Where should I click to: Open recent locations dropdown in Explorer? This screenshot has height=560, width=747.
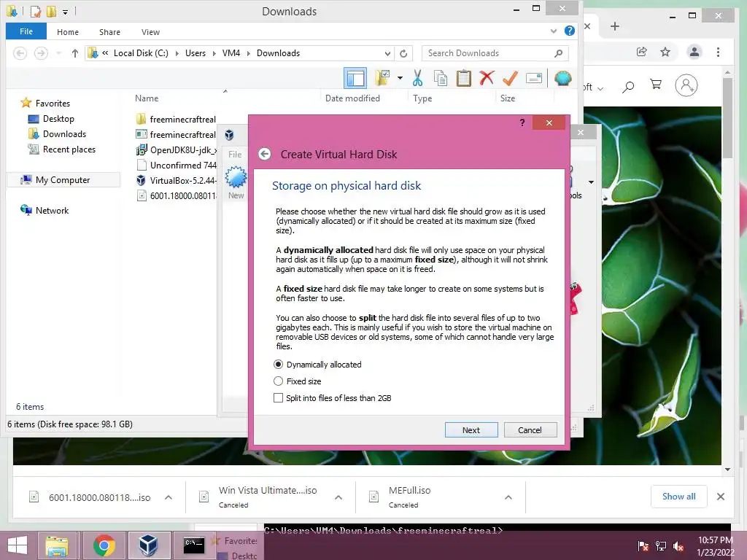pyautogui.click(x=58, y=53)
